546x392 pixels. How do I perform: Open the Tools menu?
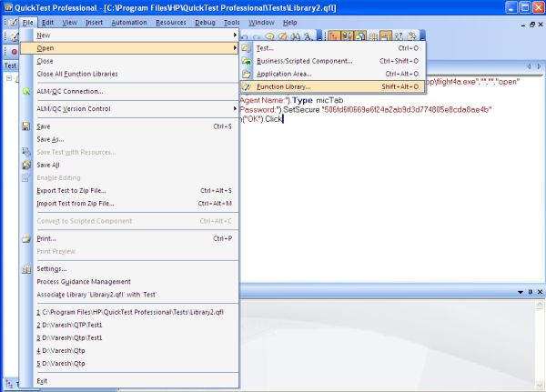coord(232,23)
